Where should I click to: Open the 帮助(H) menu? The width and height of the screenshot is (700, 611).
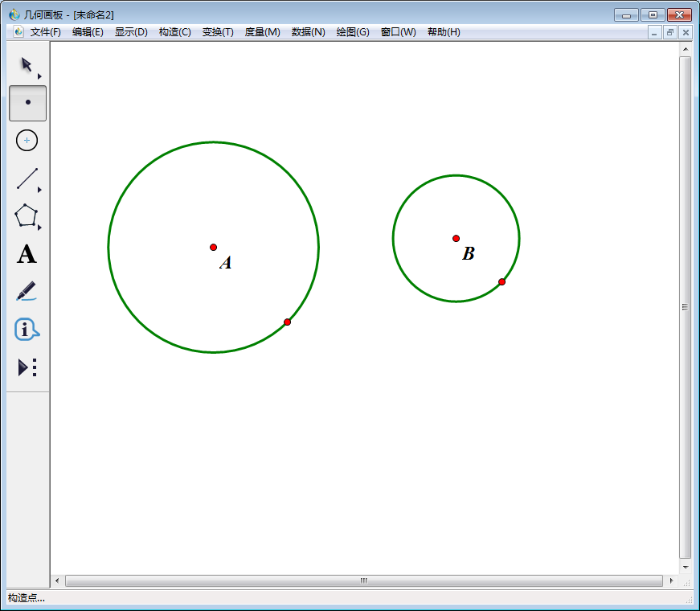pyautogui.click(x=444, y=32)
